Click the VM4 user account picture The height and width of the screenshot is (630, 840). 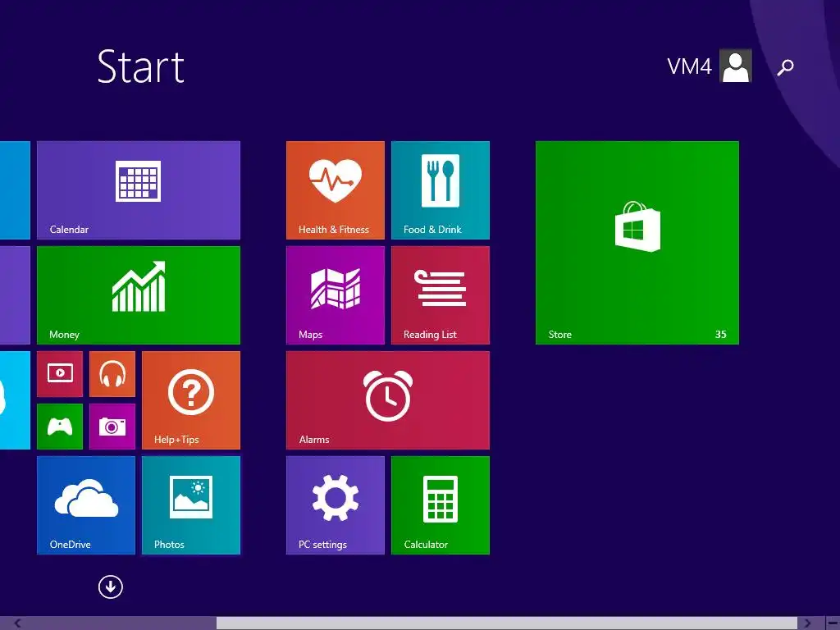tap(736, 66)
